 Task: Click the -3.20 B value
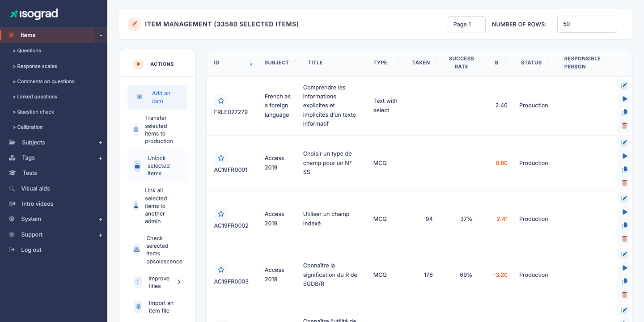500,275
